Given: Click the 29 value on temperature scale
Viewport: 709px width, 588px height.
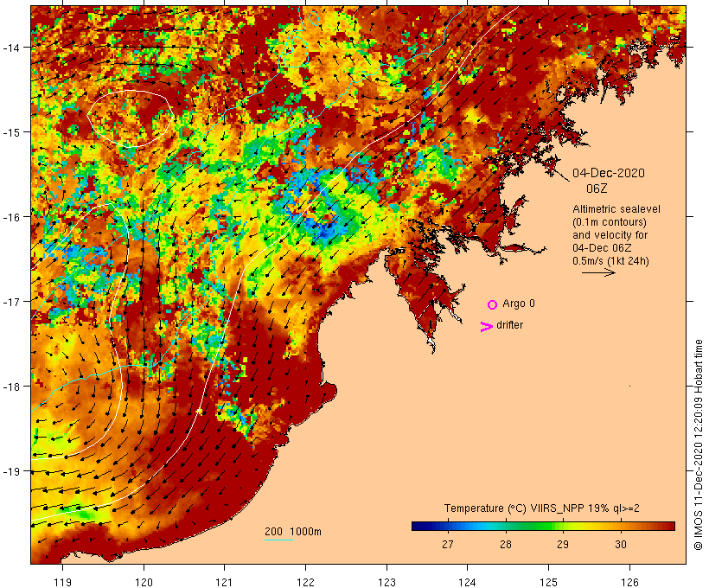Looking at the screenshot, I should pos(563,545).
